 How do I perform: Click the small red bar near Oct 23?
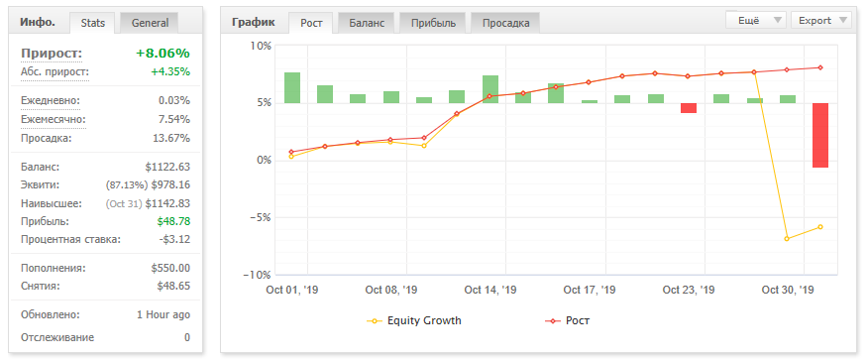tap(689, 108)
